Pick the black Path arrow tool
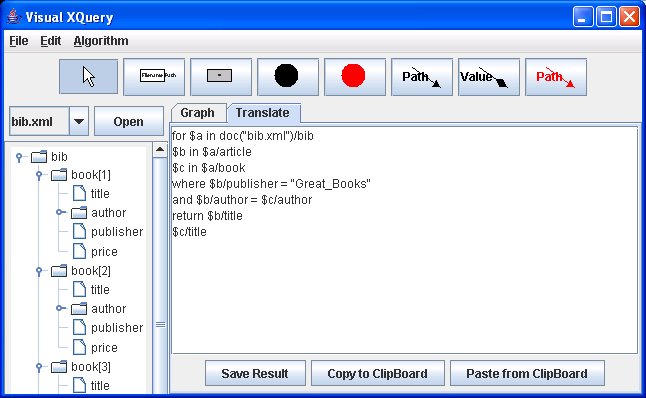 point(422,77)
